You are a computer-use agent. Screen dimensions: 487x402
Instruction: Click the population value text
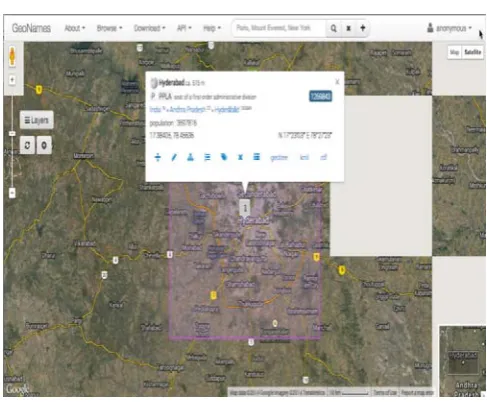point(187,123)
